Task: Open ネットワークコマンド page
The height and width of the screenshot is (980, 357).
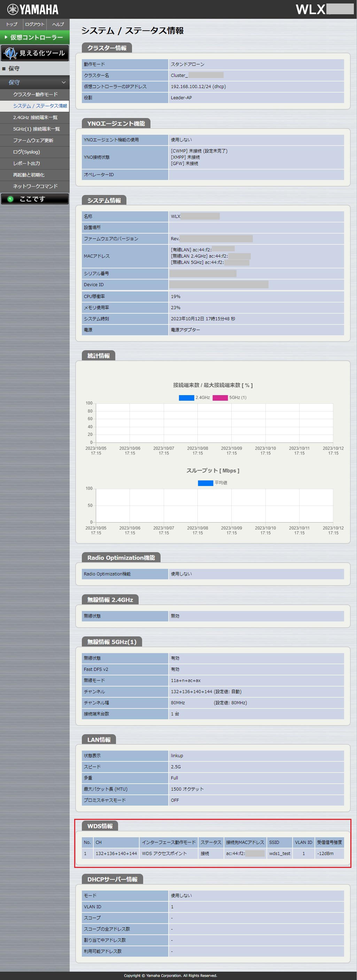Action: [x=36, y=186]
